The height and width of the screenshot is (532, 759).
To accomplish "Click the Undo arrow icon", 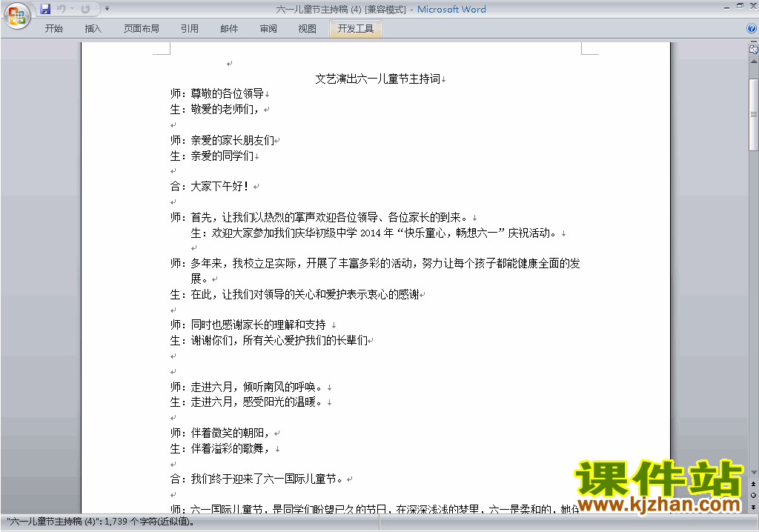I will pos(62,9).
